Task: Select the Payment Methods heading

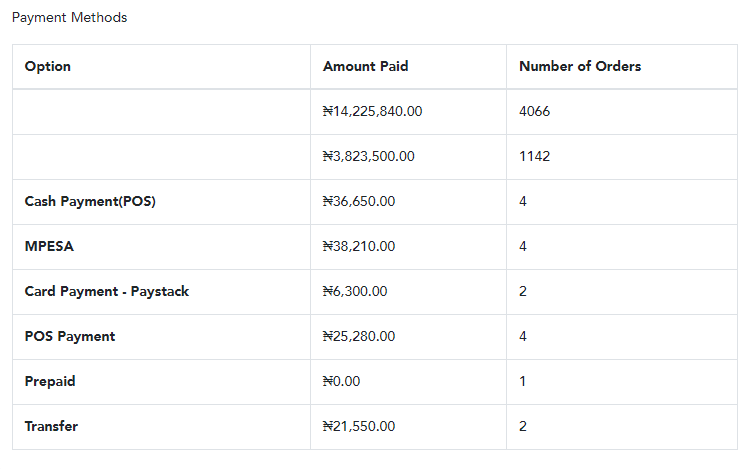Action: pos(69,18)
